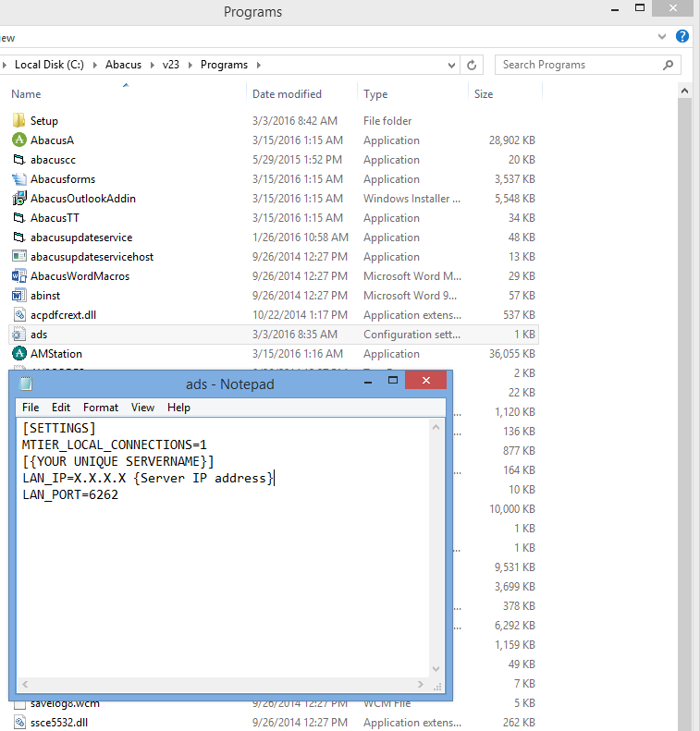The width and height of the screenshot is (700, 731).
Task: Select the Abacusforms application icon
Action: tap(18, 179)
